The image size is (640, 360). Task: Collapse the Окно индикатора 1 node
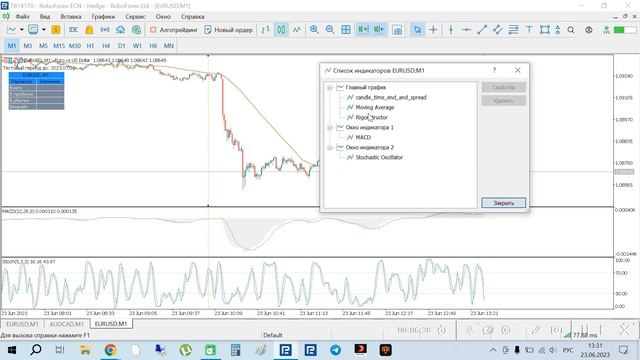click(330, 127)
